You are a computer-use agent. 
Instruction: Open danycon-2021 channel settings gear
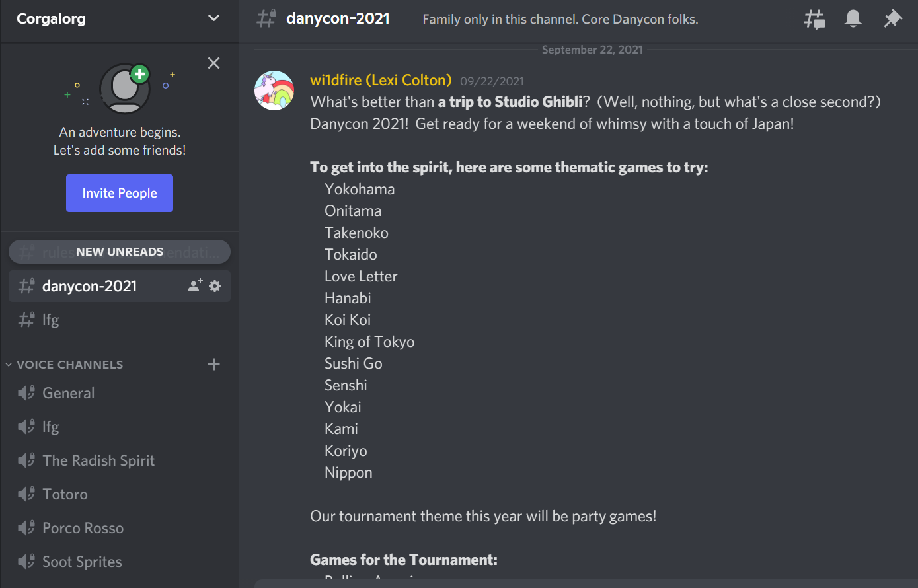click(215, 286)
